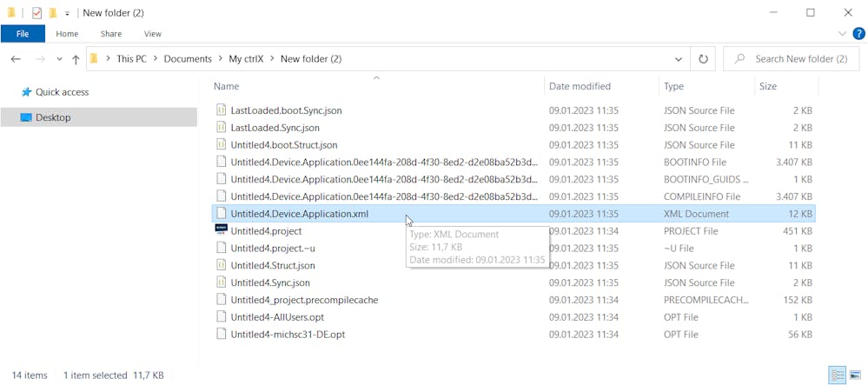This screenshot has width=868, height=385.
Task: Open the View ribbon tab
Action: (152, 34)
